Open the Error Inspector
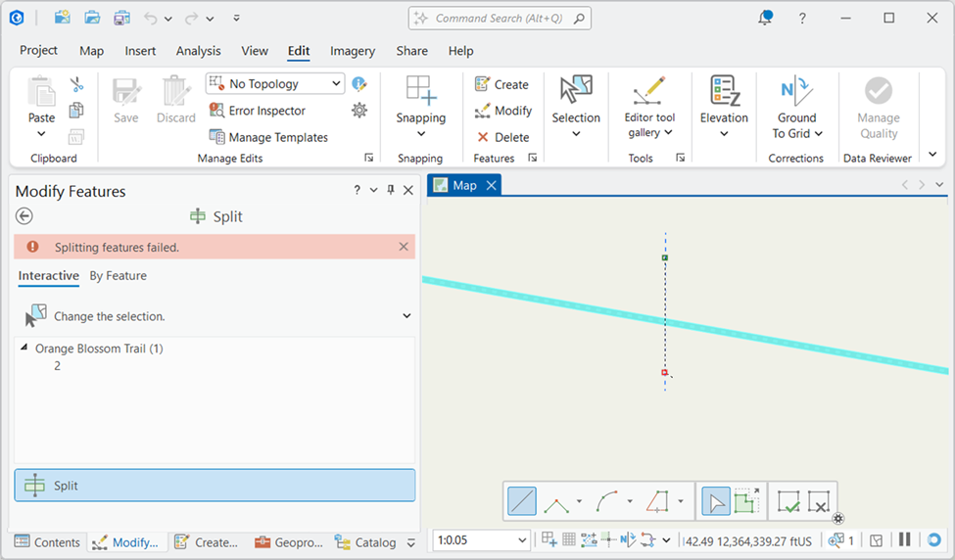Viewport: 955px width, 560px height. [257, 111]
